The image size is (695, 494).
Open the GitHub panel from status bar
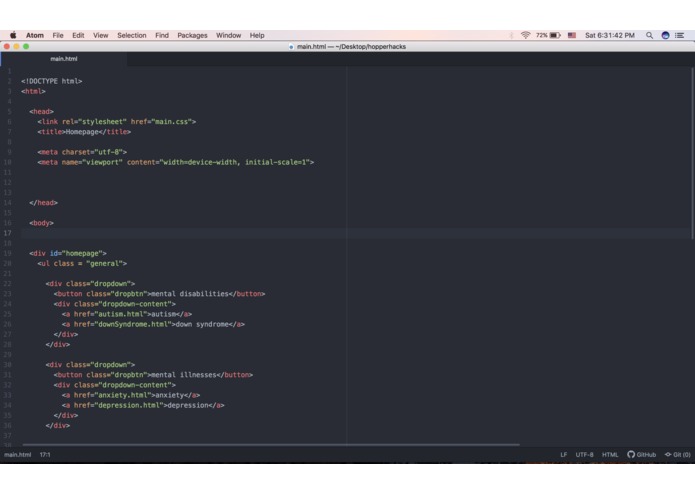pos(641,455)
